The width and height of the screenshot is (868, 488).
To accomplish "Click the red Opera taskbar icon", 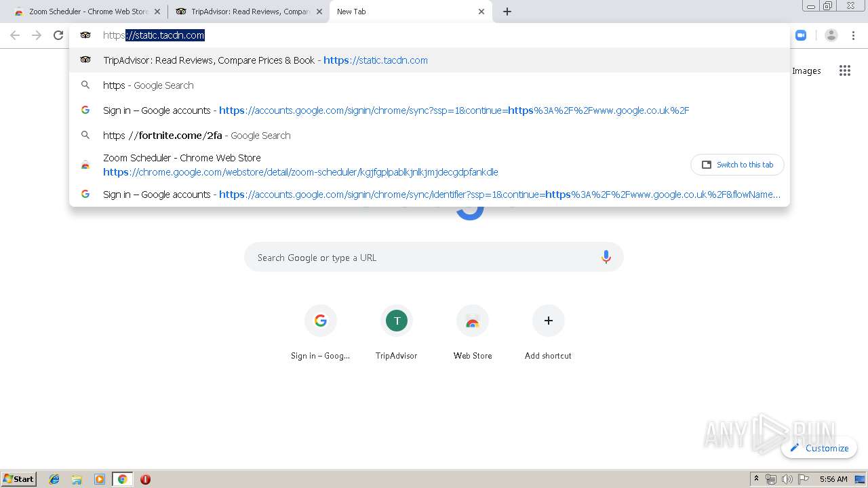I will (145, 479).
